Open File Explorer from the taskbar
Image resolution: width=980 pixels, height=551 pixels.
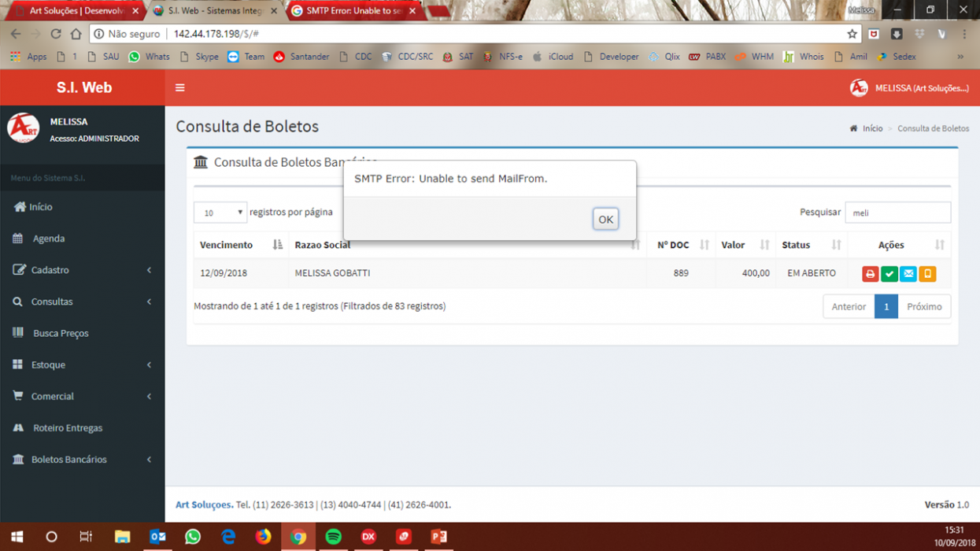click(x=122, y=537)
